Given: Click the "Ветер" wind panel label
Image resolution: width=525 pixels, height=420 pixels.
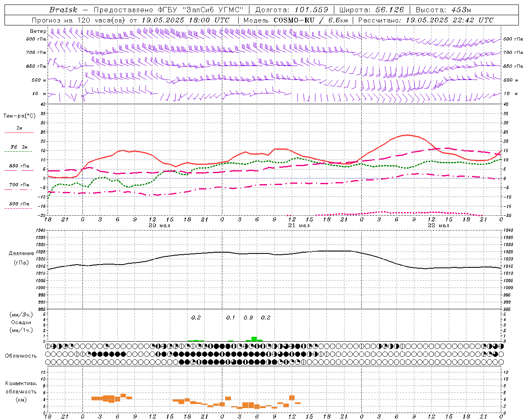Looking at the screenshot, I should tap(38, 31).
